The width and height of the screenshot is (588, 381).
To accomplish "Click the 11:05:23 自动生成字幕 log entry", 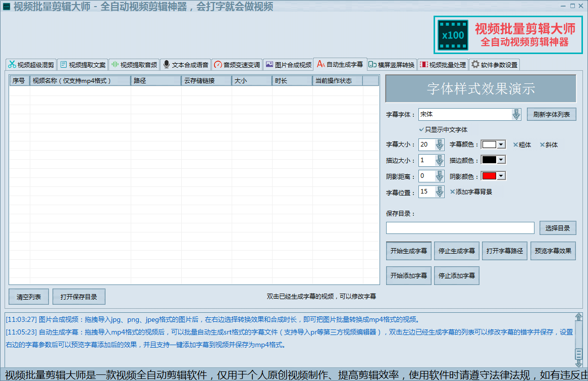I will pos(290,338).
